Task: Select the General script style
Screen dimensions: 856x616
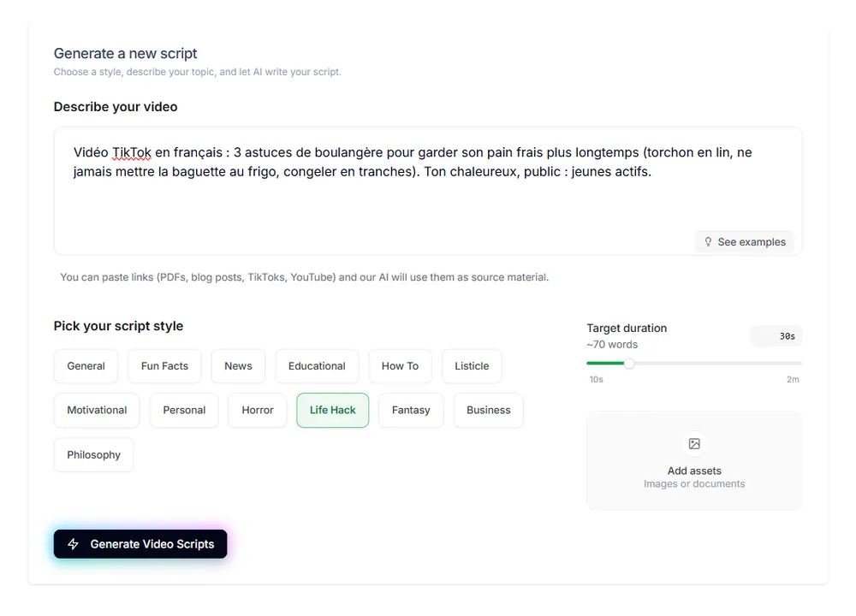Action: click(86, 366)
